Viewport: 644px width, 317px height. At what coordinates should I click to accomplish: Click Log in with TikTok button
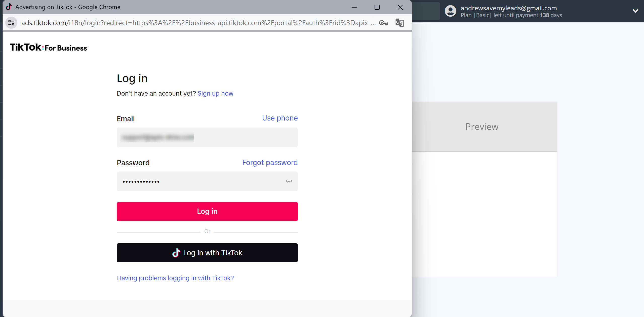tap(207, 253)
